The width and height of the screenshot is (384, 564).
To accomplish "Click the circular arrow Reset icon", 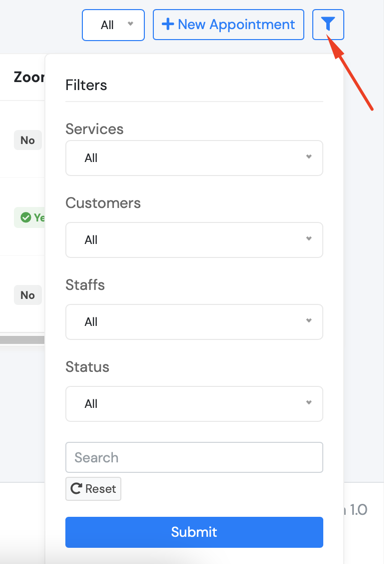I will pyautogui.click(x=76, y=488).
